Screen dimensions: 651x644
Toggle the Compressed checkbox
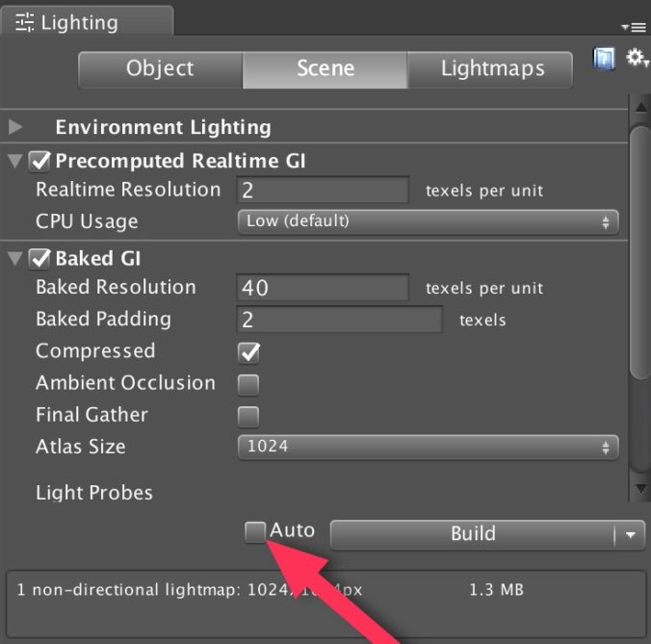248,352
